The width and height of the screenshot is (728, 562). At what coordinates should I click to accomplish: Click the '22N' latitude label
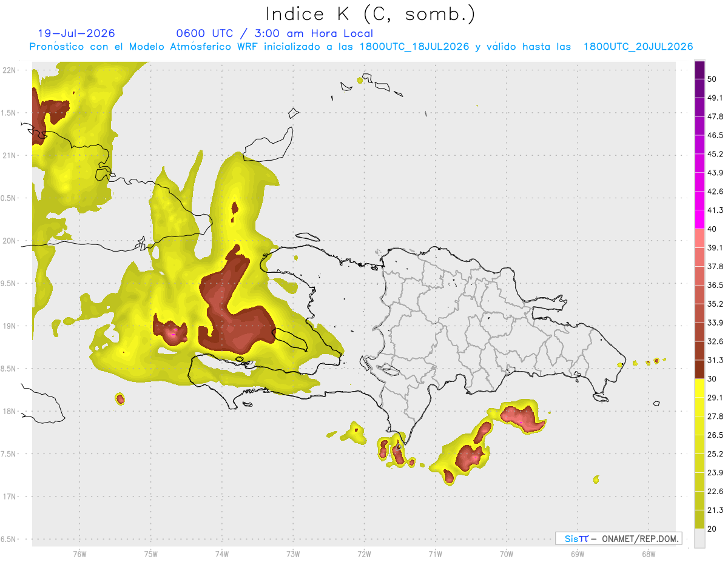pyautogui.click(x=9, y=70)
